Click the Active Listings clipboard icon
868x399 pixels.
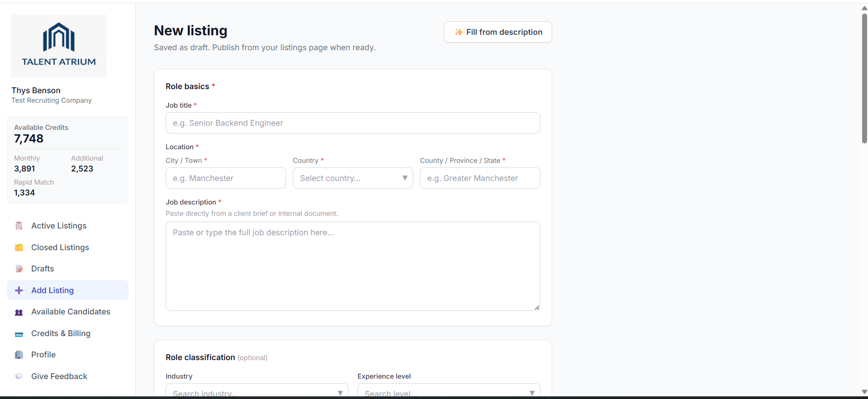19,226
